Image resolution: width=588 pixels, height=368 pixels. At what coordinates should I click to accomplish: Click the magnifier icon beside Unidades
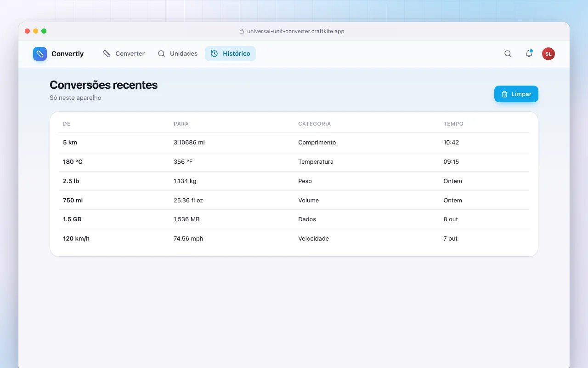[x=161, y=54]
